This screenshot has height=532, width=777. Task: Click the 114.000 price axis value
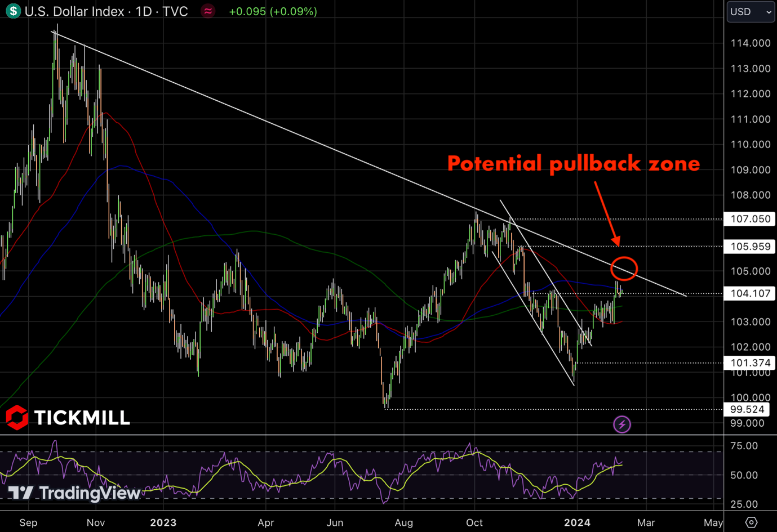tap(750, 43)
